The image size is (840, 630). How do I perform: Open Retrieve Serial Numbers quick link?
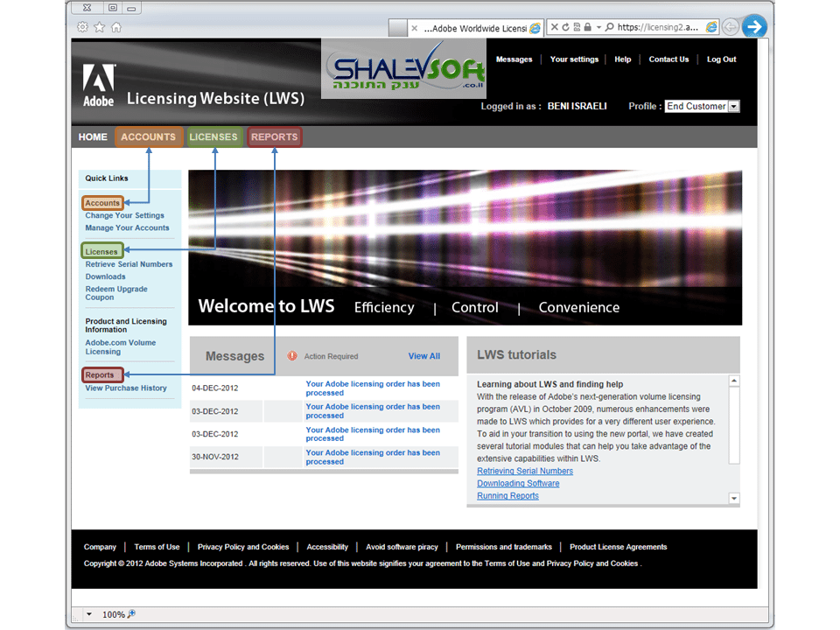tap(129, 264)
